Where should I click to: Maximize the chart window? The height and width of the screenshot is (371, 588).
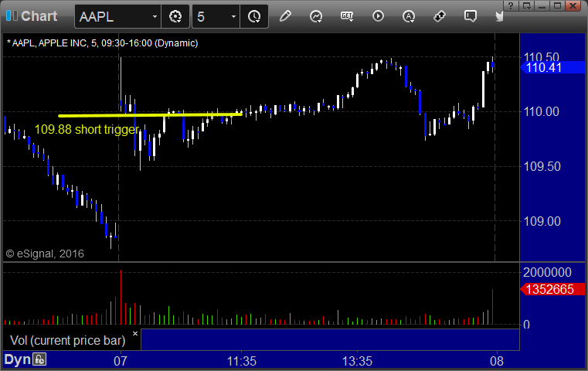(557, 5)
